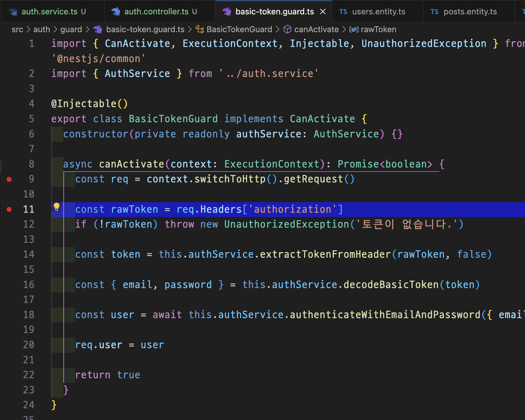Click the method cube icon next to canActivate breadcrumb
This screenshot has width=525, height=420.
[287, 29]
